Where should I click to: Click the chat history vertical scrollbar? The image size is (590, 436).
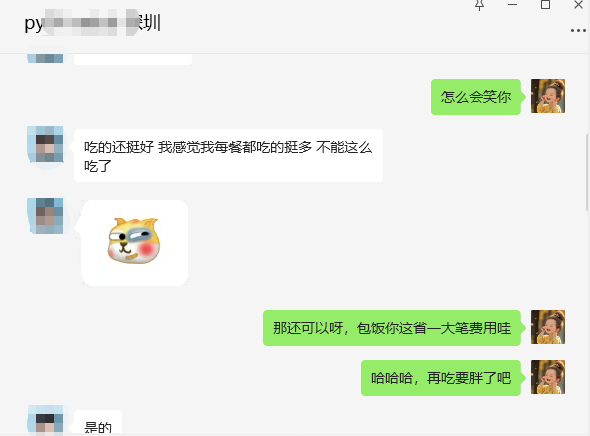click(x=587, y=172)
